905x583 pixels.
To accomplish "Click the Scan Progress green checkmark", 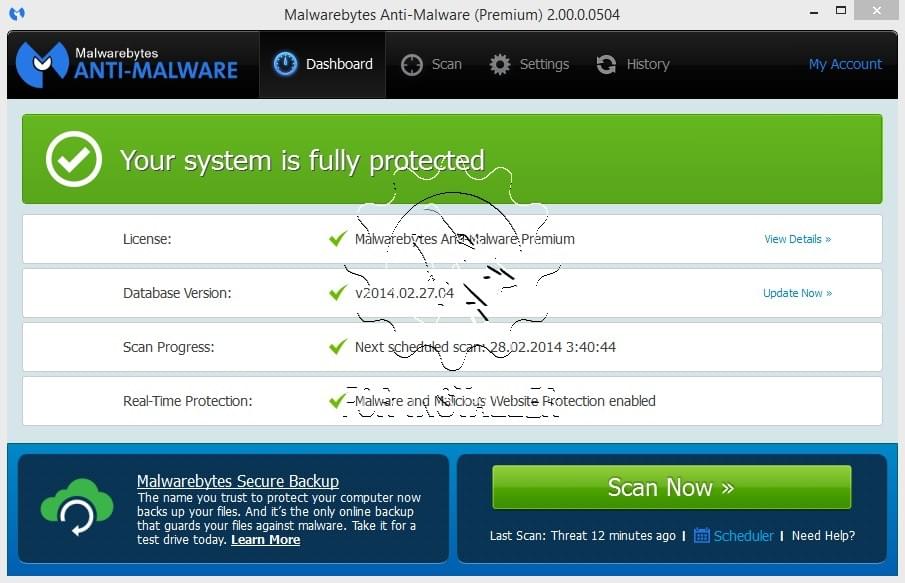I will 338,347.
